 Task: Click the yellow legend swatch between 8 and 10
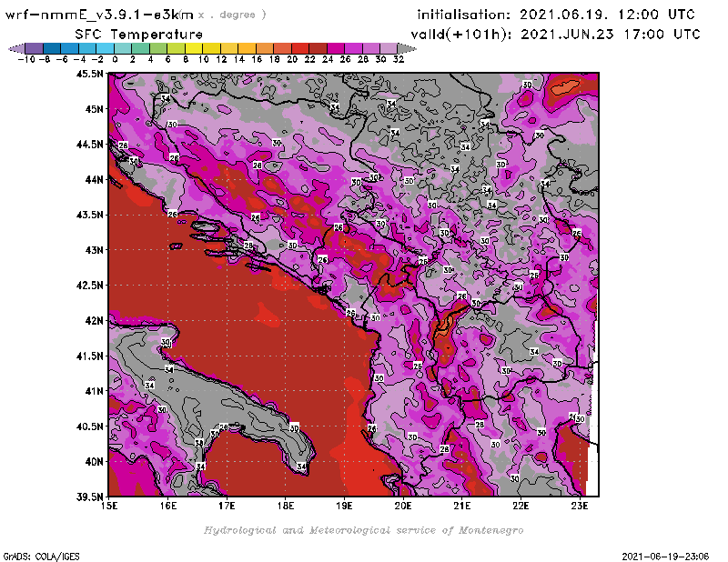pos(194,48)
